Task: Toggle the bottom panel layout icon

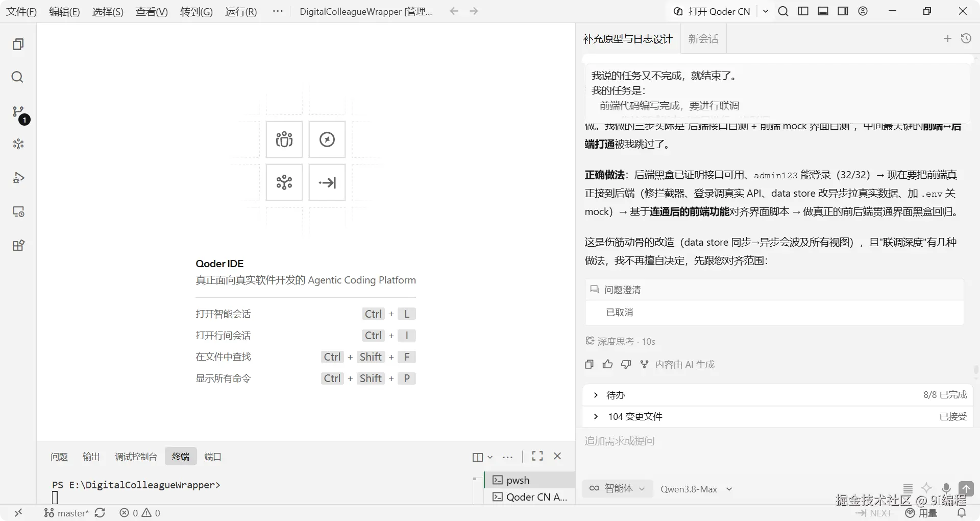Action: [x=823, y=11]
